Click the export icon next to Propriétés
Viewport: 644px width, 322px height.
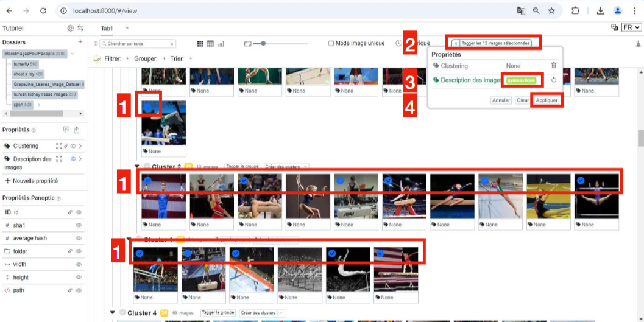point(76,130)
